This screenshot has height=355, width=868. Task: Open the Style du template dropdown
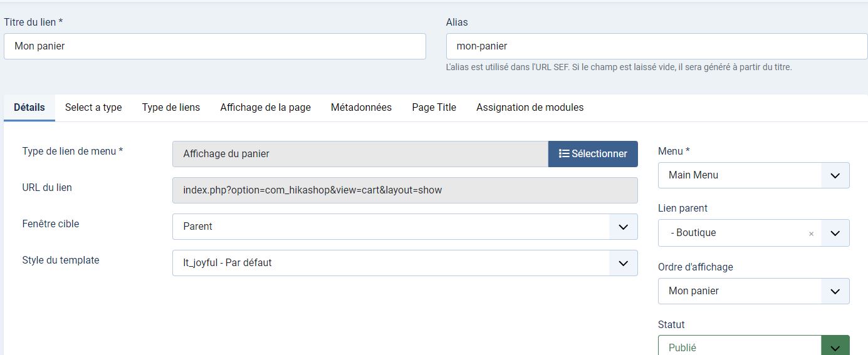coord(405,263)
